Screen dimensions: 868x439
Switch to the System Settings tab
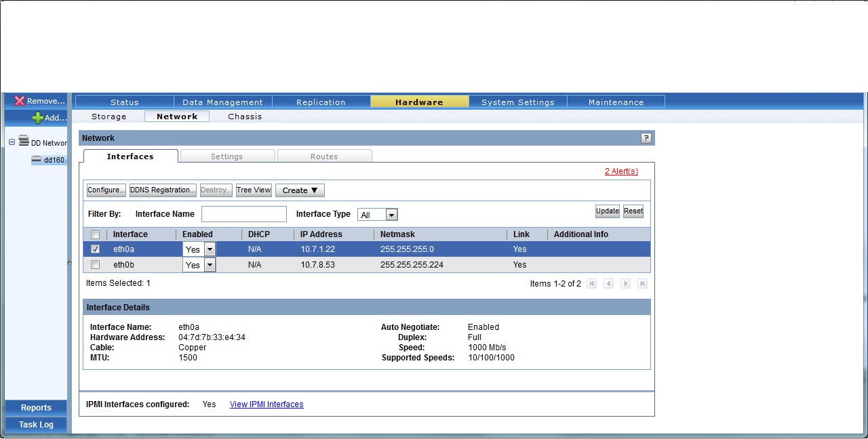click(x=518, y=102)
